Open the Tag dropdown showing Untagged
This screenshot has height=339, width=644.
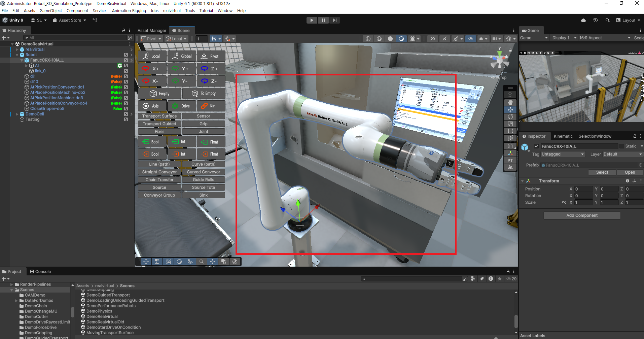563,154
